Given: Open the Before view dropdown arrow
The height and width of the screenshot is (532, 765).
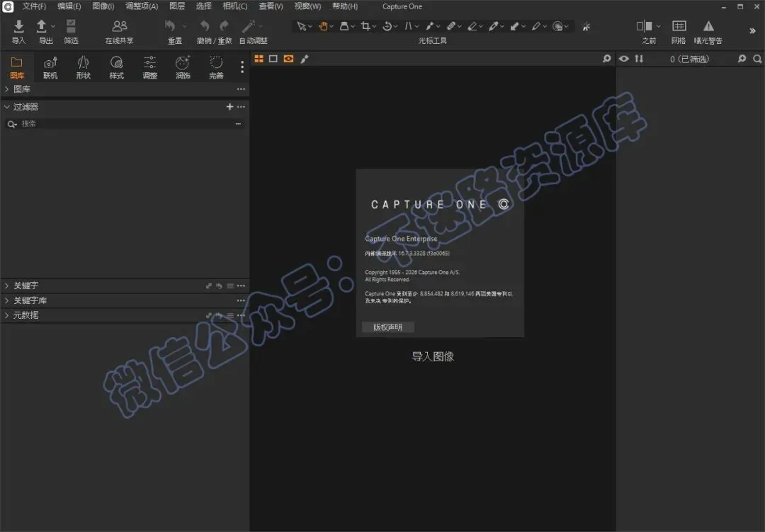Looking at the screenshot, I should (x=659, y=26).
